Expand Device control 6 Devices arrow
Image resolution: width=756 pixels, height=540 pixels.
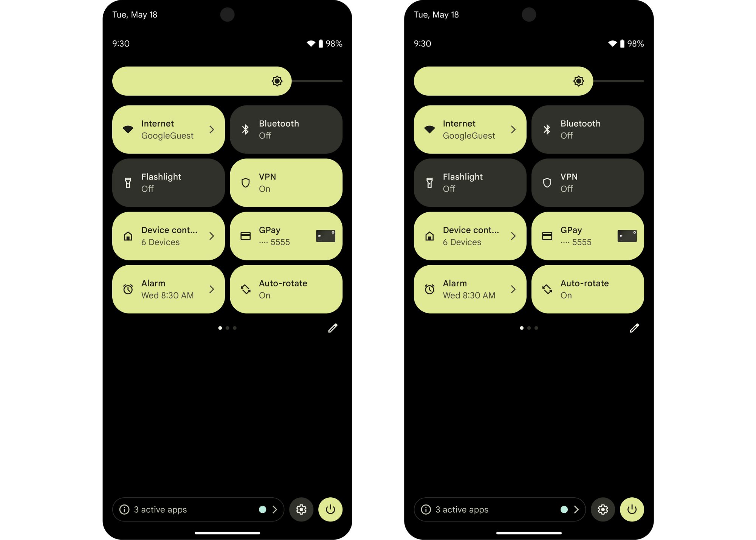coord(212,236)
